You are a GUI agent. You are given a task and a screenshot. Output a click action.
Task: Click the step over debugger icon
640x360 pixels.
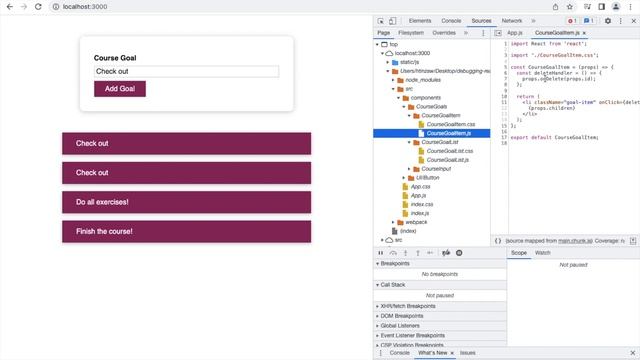(x=393, y=253)
